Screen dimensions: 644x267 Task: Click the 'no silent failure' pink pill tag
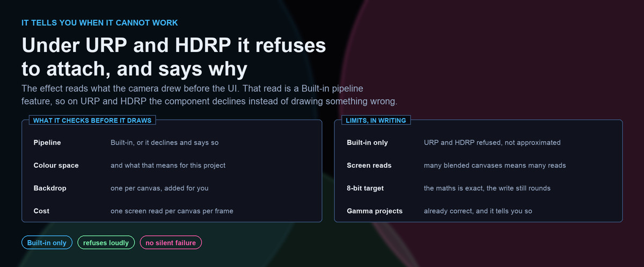coord(171,243)
